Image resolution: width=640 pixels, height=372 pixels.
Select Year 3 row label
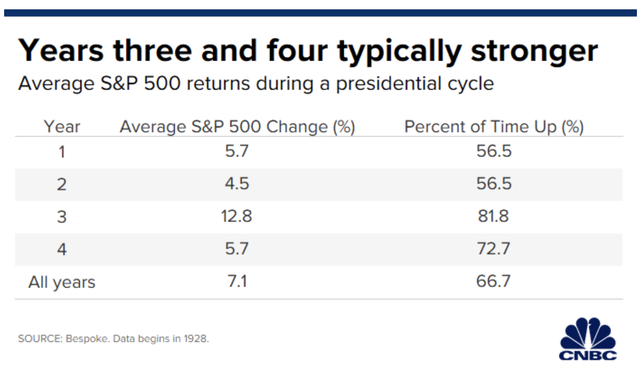62,217
